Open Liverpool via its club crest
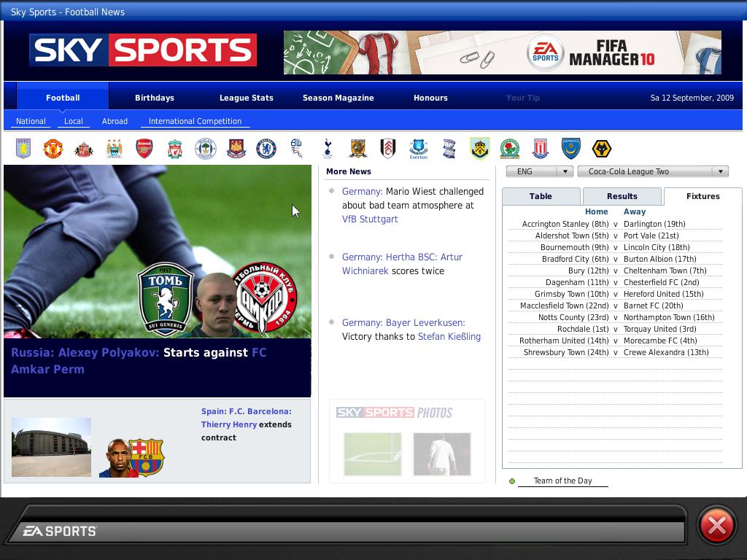Viewport: 747px width, 560px height. (174, 149)
